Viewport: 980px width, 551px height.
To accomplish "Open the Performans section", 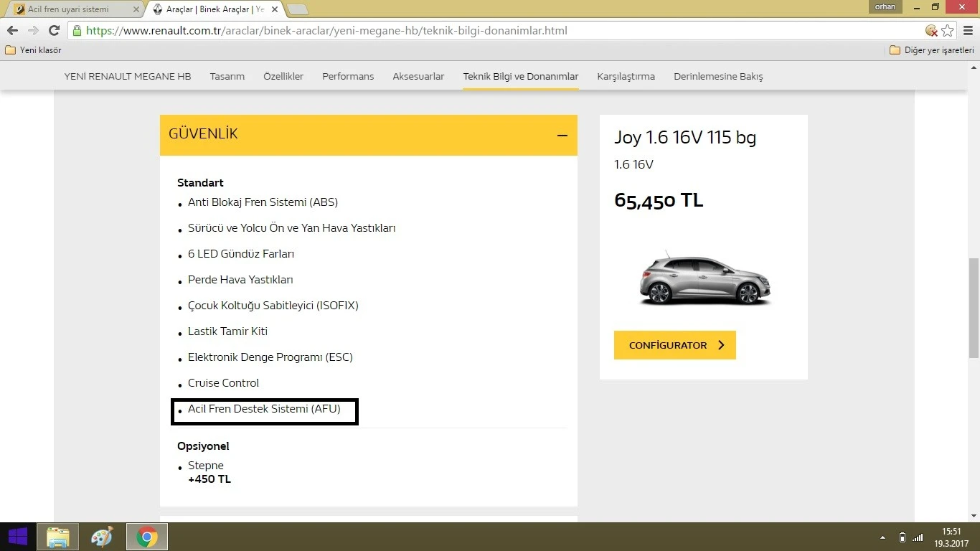I will [x=348, y=76].
